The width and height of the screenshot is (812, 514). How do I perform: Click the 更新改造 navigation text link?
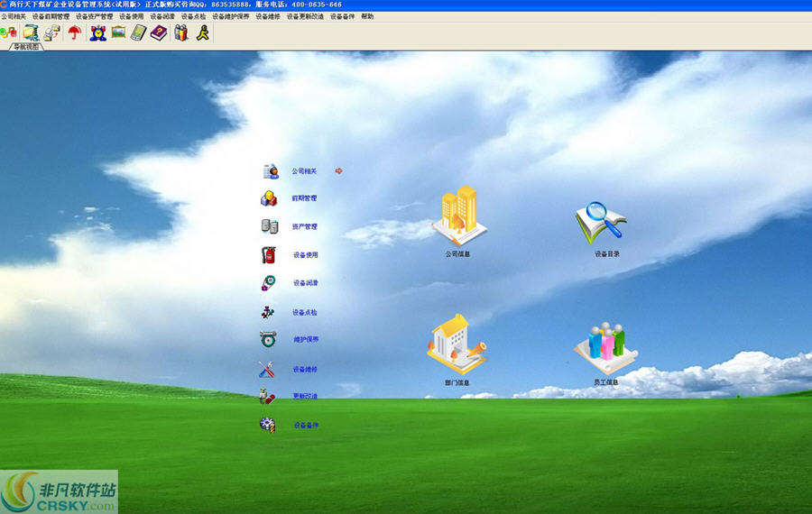(x=305, y=397)
